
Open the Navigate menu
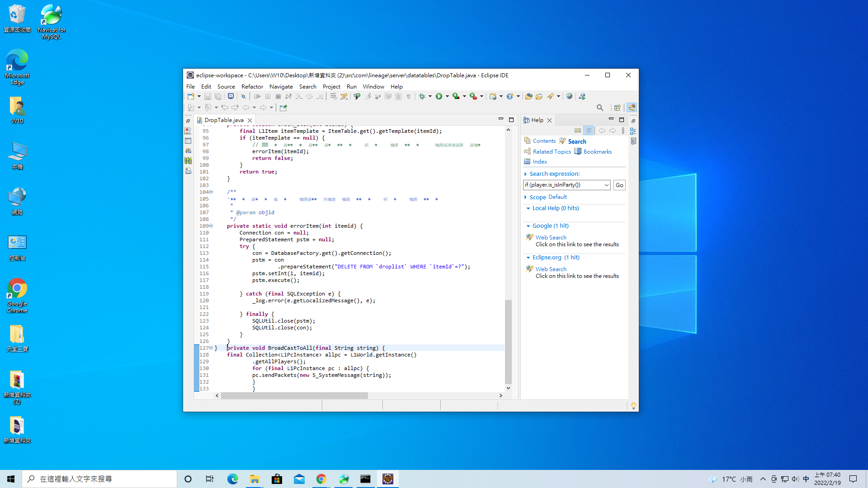[x=281, y=86]
